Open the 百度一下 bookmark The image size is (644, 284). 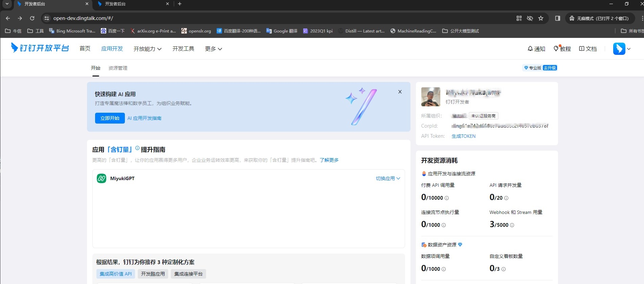tap(113, 31)
